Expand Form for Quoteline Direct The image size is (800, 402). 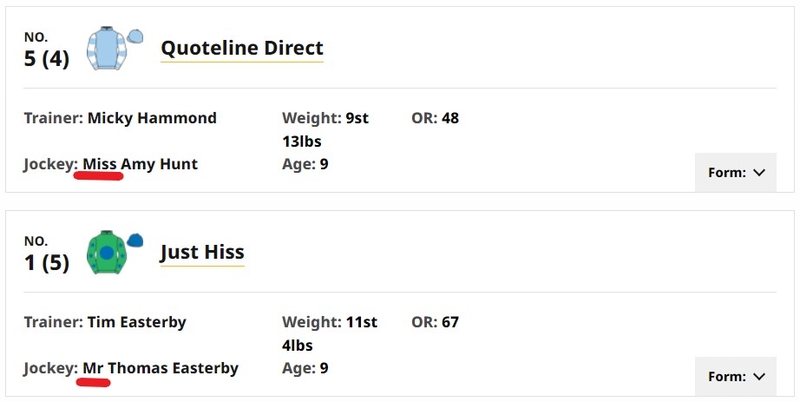[736, 172]
